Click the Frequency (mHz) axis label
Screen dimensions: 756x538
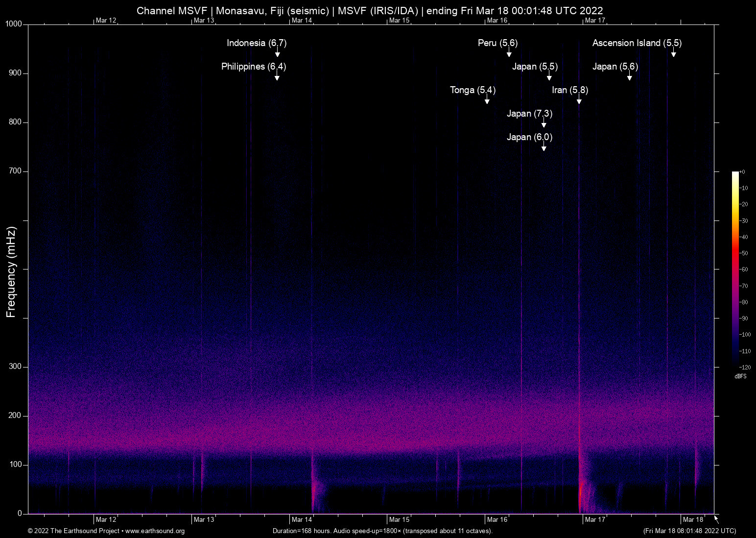tap(11, 272)
